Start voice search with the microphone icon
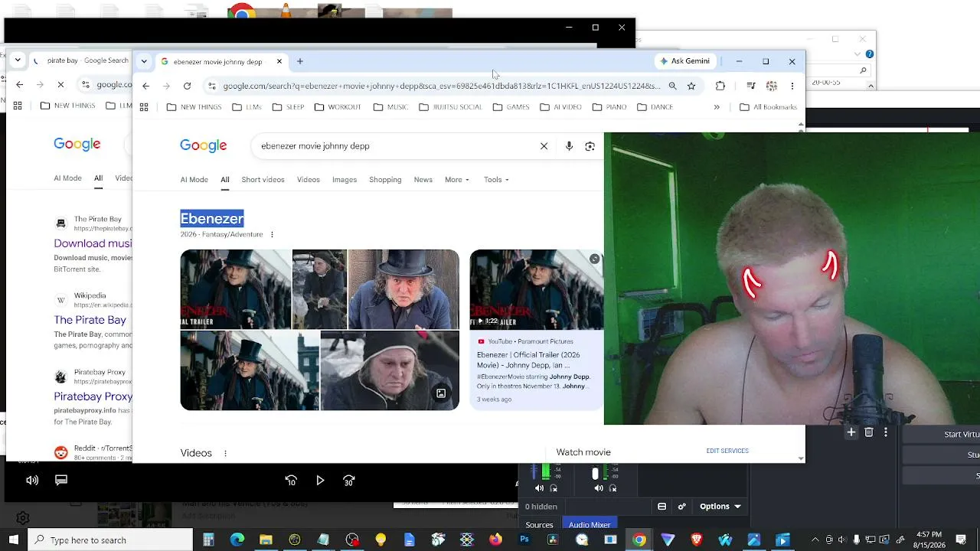 point(569,146)
